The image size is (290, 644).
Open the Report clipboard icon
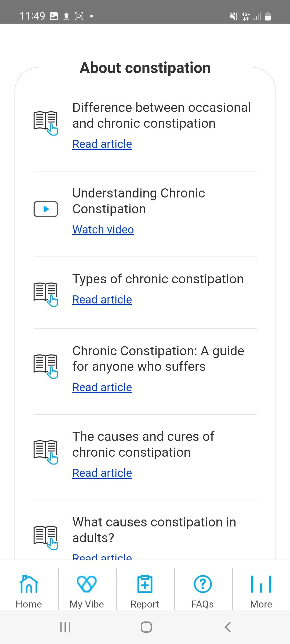[145, 584]
